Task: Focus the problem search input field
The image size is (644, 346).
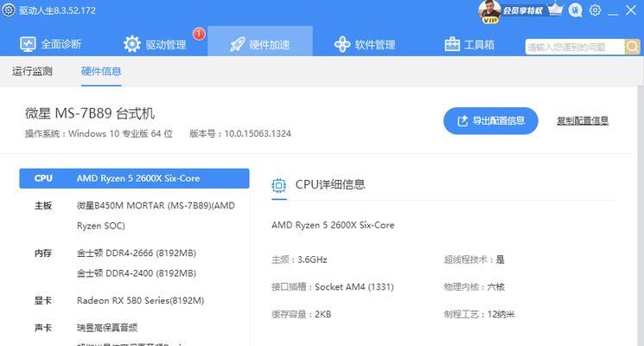Action: (x=575, y=48)
